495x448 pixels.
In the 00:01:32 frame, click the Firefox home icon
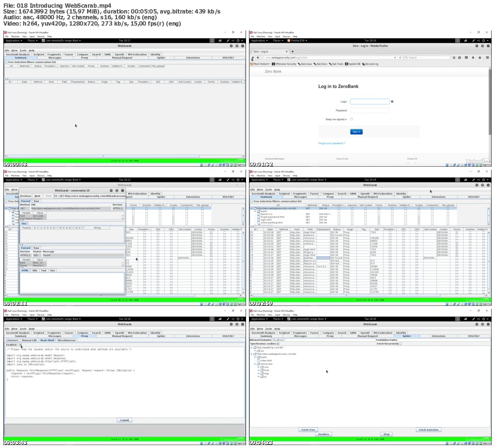[480, 58]
